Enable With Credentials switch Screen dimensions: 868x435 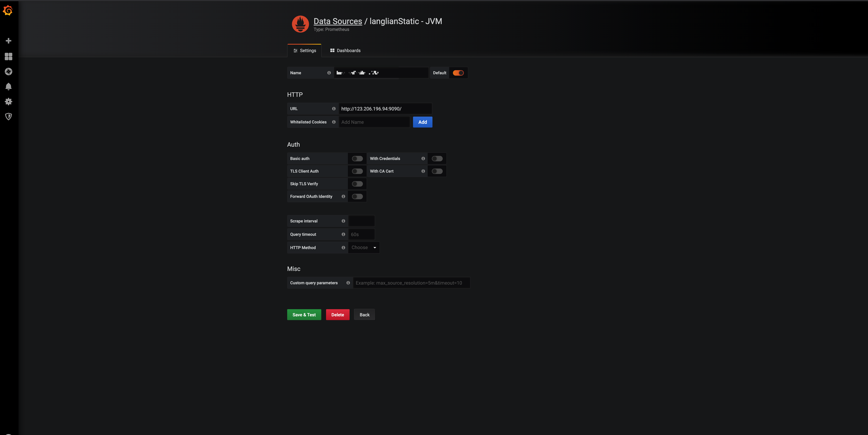click(437, 158)
